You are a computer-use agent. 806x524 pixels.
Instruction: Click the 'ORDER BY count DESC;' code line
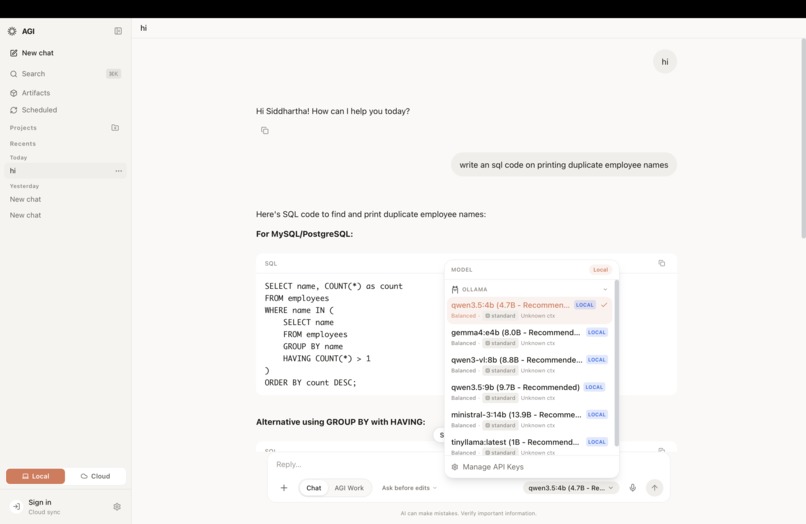click(x=310, y=383)
